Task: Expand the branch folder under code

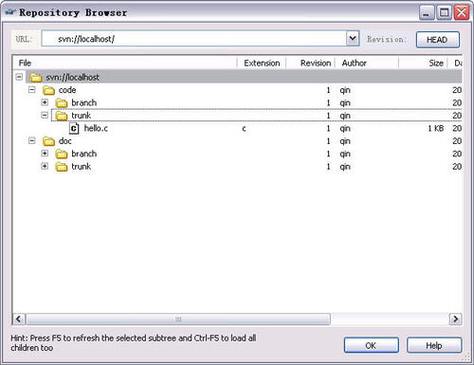Action: click(45, 102)
